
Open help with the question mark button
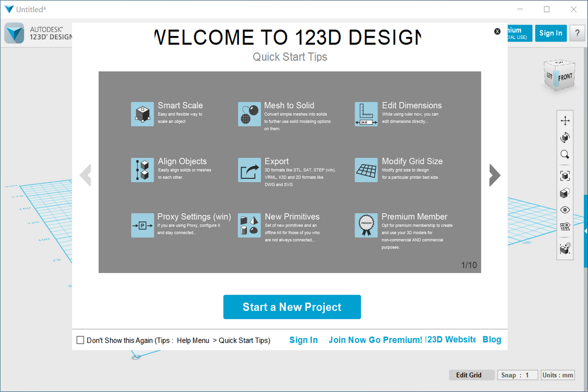(577, 33)
